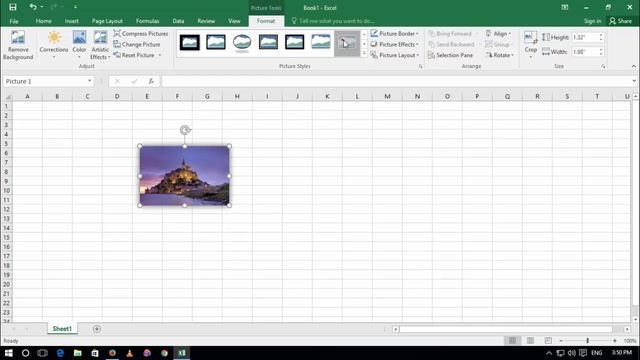The width and height of the screenshot is (640, 360).
Task: Open the Name Box dropdown
Action: pos(89,81)
